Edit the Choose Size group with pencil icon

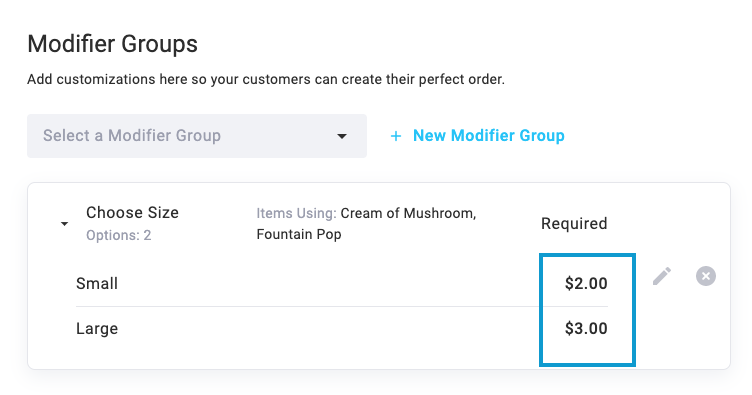click(x=662, y=276)
